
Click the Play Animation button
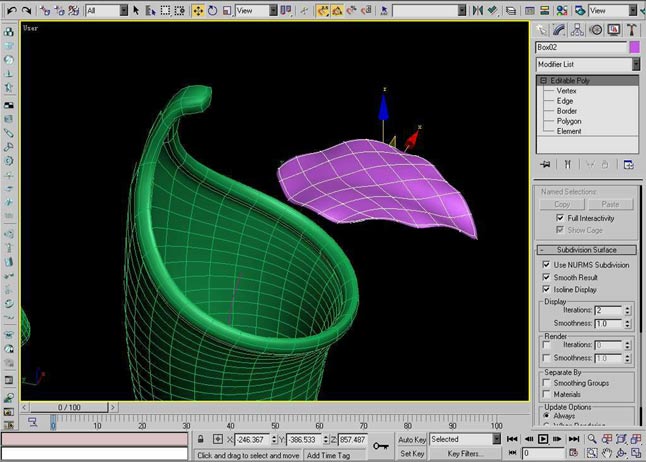tap(543, 439)
